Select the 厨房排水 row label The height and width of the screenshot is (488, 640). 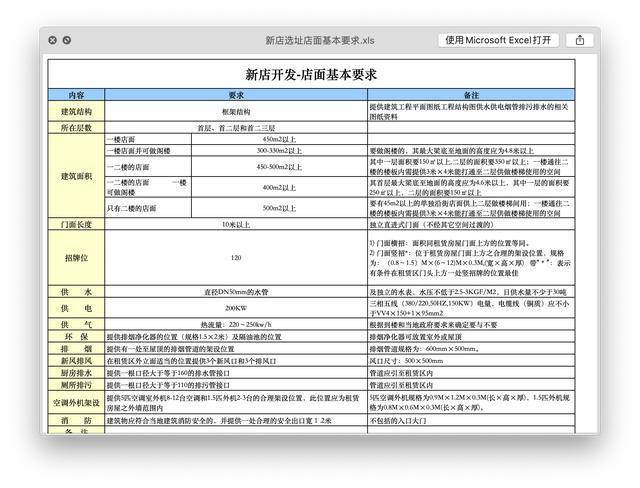77,372
